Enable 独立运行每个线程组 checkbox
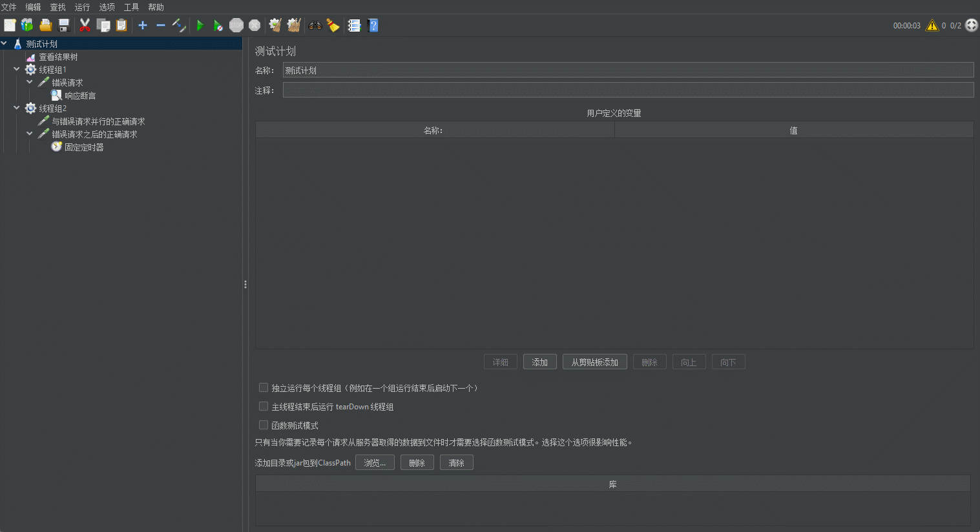 (264, 388)
